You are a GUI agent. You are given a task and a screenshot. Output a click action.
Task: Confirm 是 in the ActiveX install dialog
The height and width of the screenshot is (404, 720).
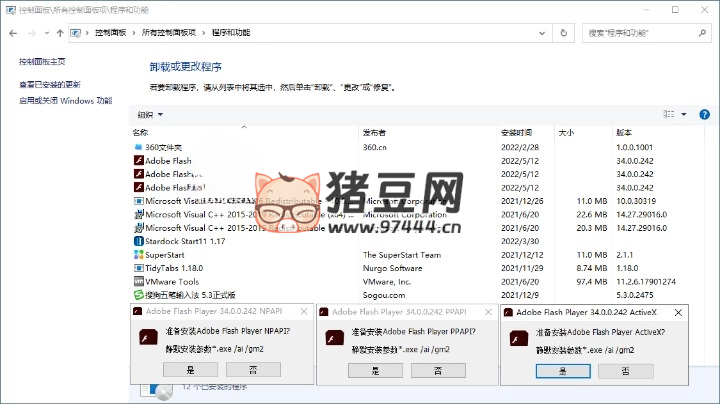coord(562,370)
